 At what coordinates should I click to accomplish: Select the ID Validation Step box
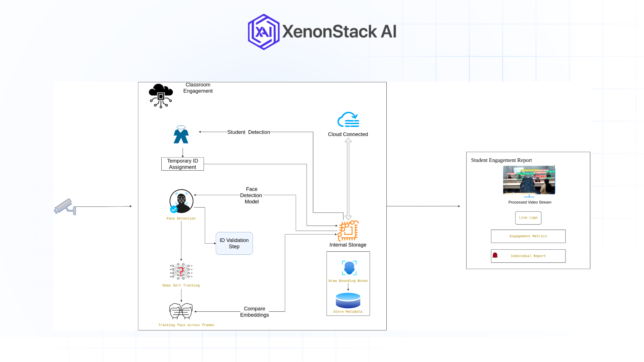click(234, 243)
